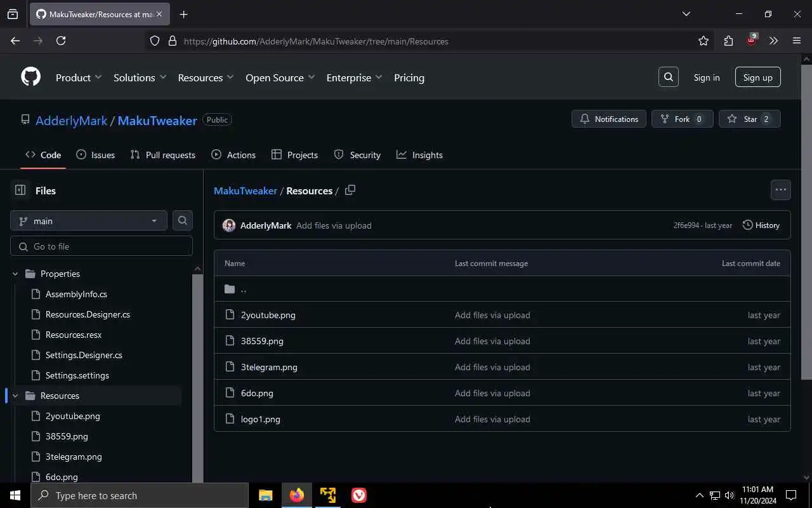Open the browser overflow chevron icon
The width and height of the screenshot is (812, 508).
coord(773,41)
